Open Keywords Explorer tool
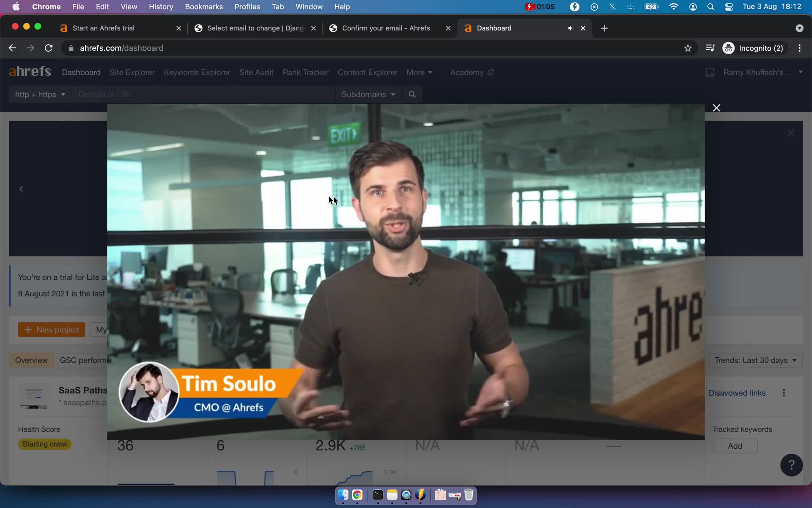The width and height of the screenshot is (812, 508). [196, 72]
